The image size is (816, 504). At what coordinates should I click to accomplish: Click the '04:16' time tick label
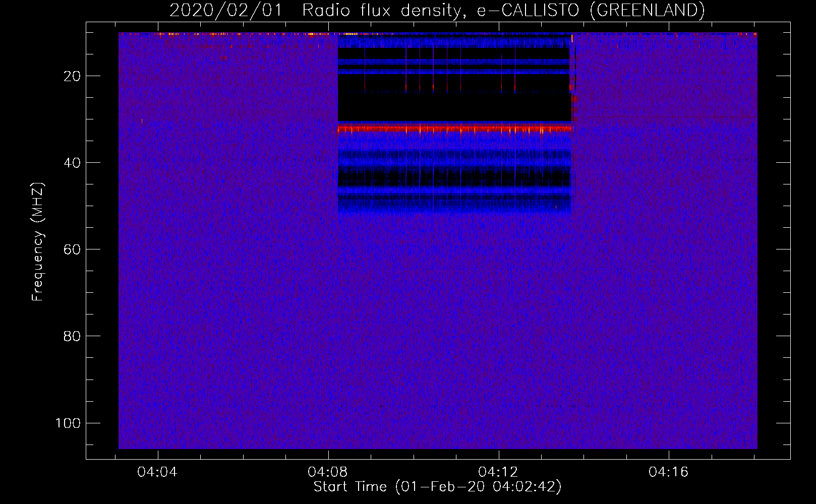tap(669, 472)
